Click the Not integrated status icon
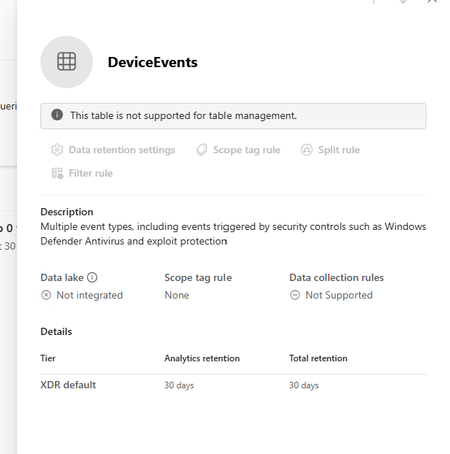 [x=46, y=295]
